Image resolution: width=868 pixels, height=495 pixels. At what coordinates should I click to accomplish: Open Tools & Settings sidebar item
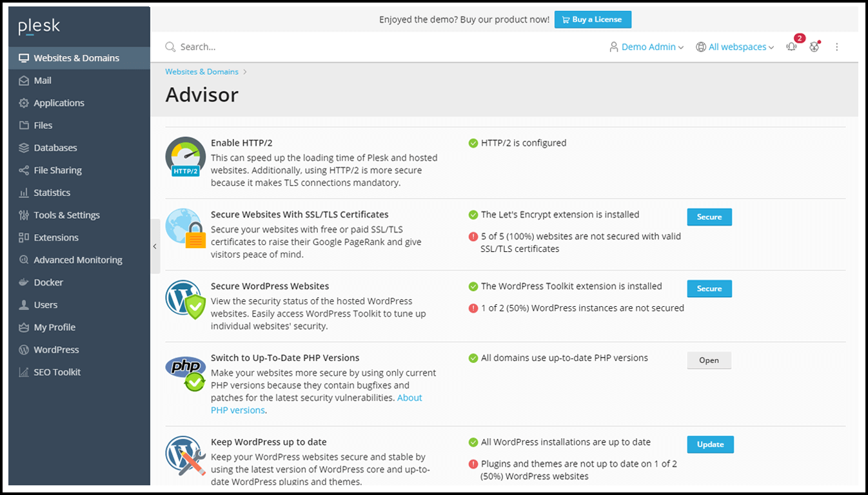click(x=79, y=215)
